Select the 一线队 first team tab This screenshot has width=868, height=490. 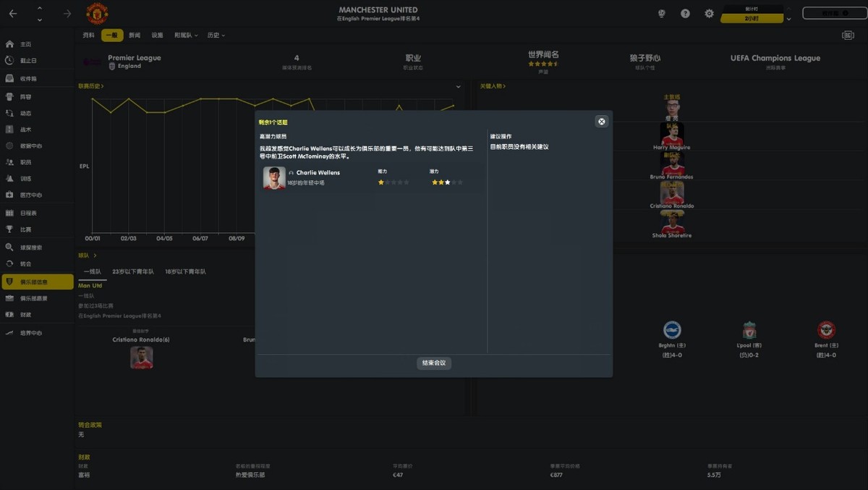click(92, 271)
